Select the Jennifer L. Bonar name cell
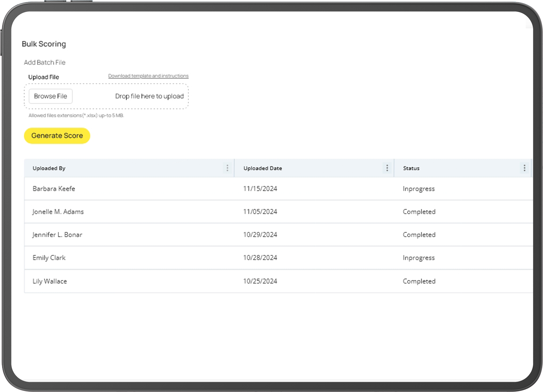This screenshot has height=392, width=543. pos(57,235)
